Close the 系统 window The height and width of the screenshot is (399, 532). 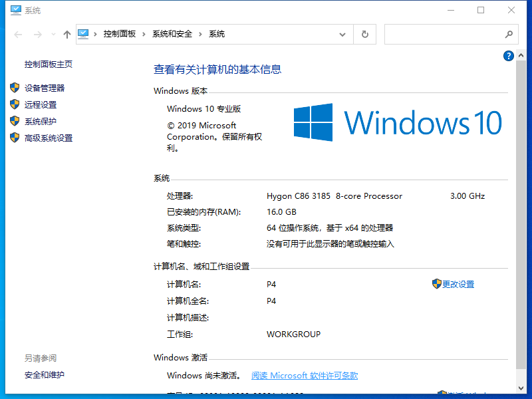pyautogui.click(x=511, y=10)
